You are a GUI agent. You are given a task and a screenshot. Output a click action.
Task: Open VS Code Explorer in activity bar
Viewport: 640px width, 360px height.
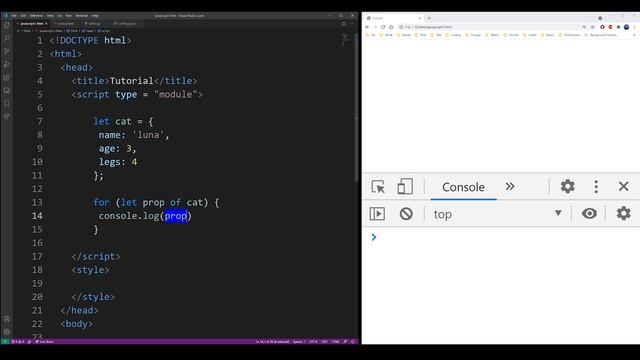(7, 25)
